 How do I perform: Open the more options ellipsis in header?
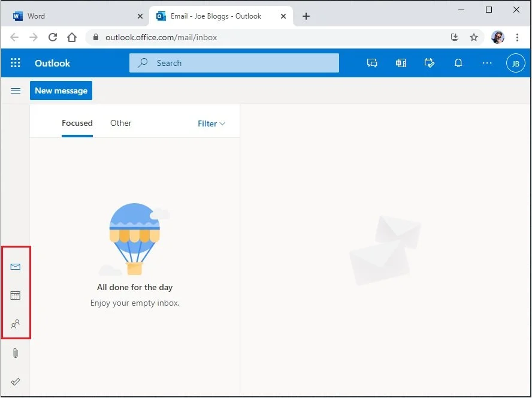click(487, 63)
